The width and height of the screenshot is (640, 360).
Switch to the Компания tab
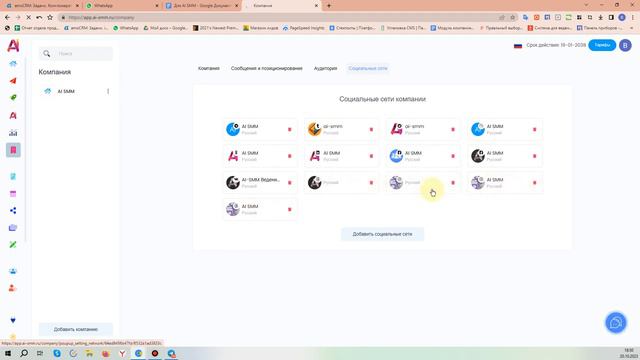[x=209, y=68]
